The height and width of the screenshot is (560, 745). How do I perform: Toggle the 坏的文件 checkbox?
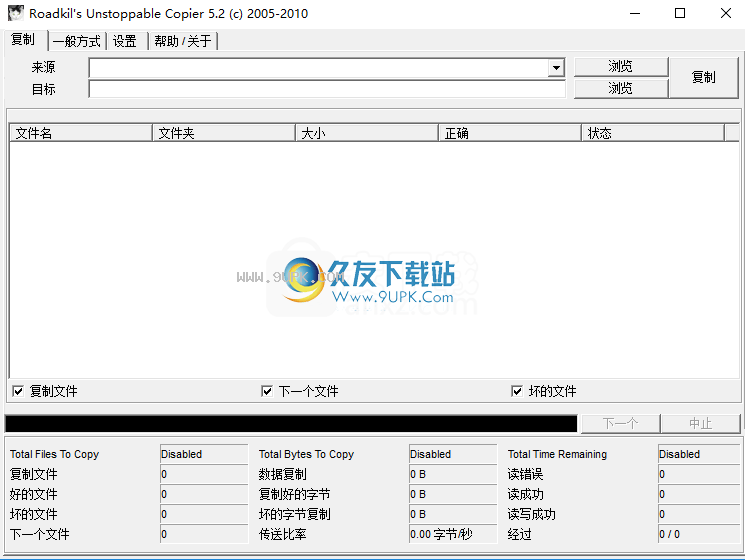[x=517, y=391]
